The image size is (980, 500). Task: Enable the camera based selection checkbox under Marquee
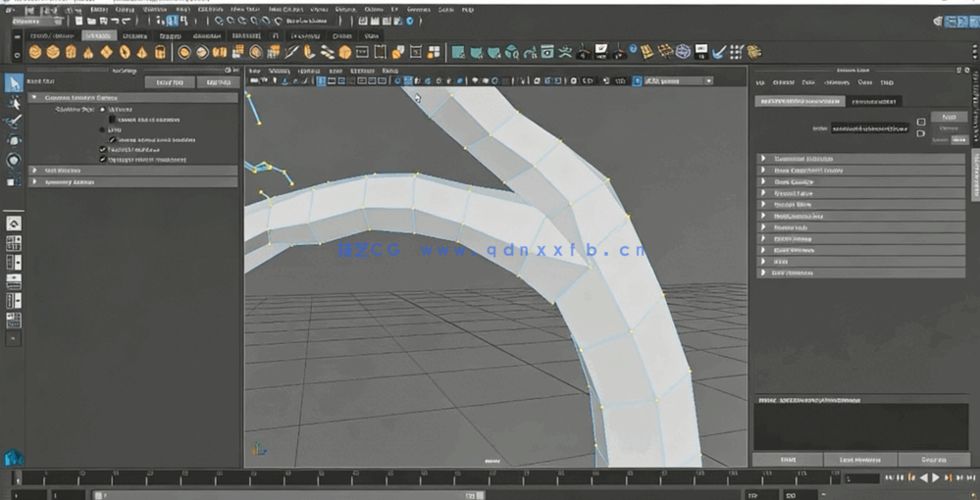point(113,120)
